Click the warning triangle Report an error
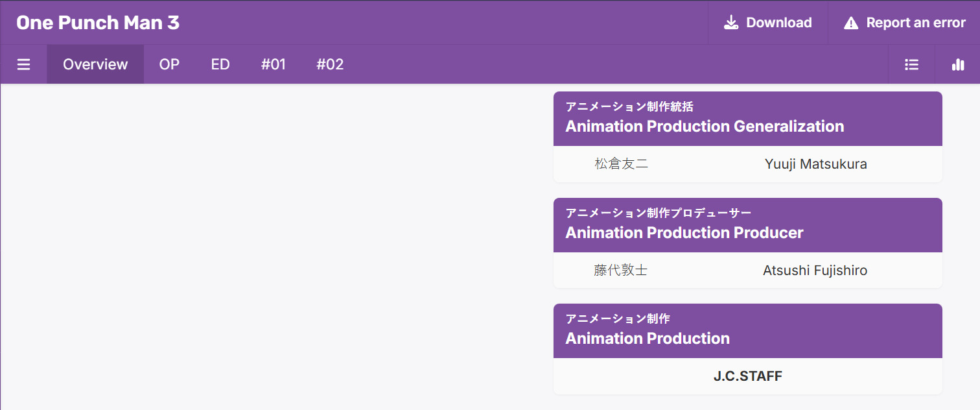 [x=850, y=23]
